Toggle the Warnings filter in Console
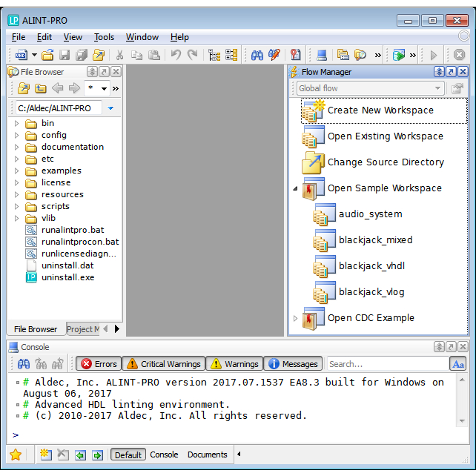This screenshot has width=476, height=476. [234, 364]
